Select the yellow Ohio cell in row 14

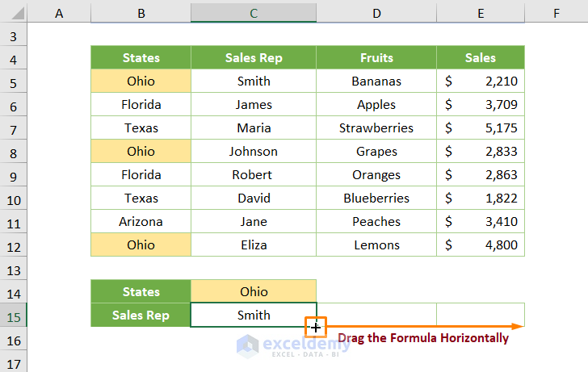tap(254, 292)
